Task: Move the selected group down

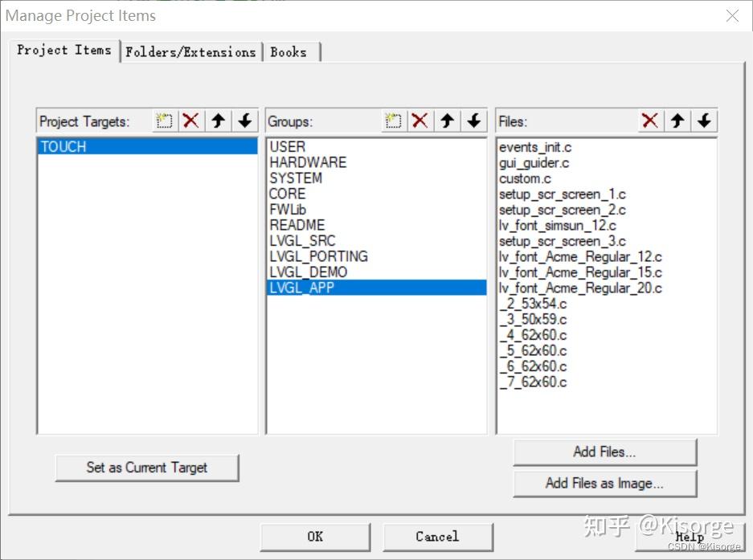Action: pos(475,120)
